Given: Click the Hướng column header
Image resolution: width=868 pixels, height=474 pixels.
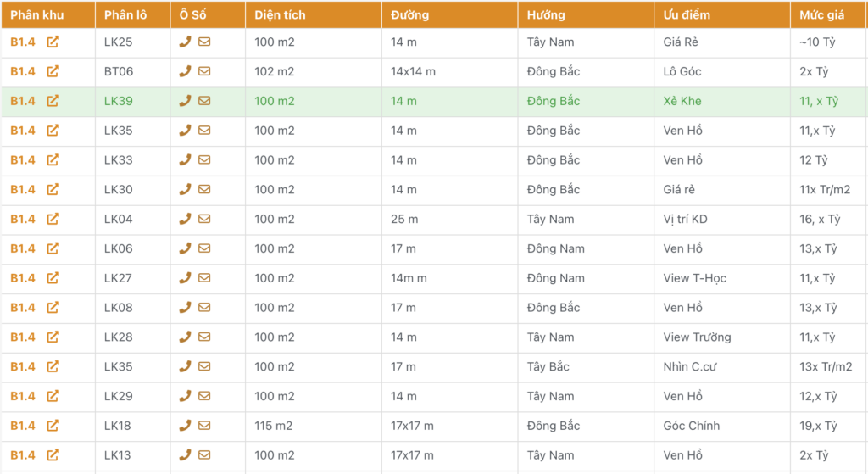Looking at the screenshot, I should point(545,14).
